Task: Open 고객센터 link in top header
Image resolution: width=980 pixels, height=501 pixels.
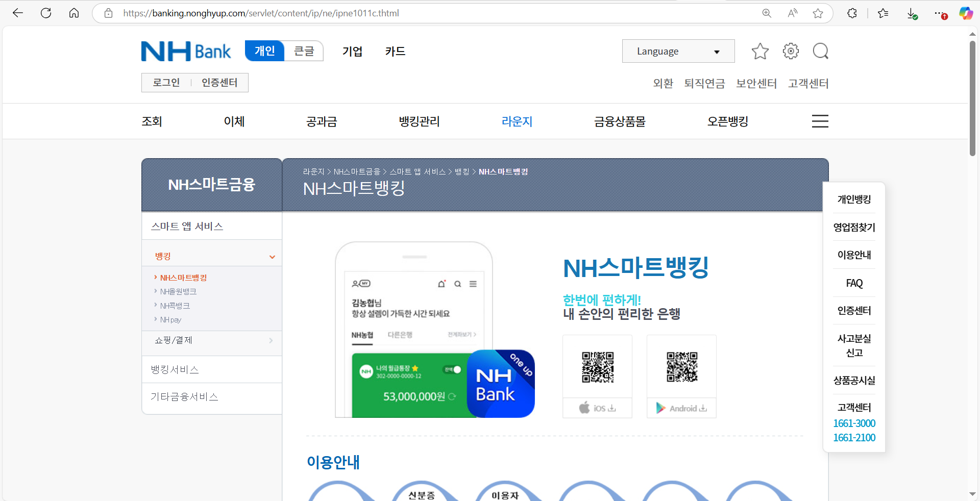Action: (808, 83)
